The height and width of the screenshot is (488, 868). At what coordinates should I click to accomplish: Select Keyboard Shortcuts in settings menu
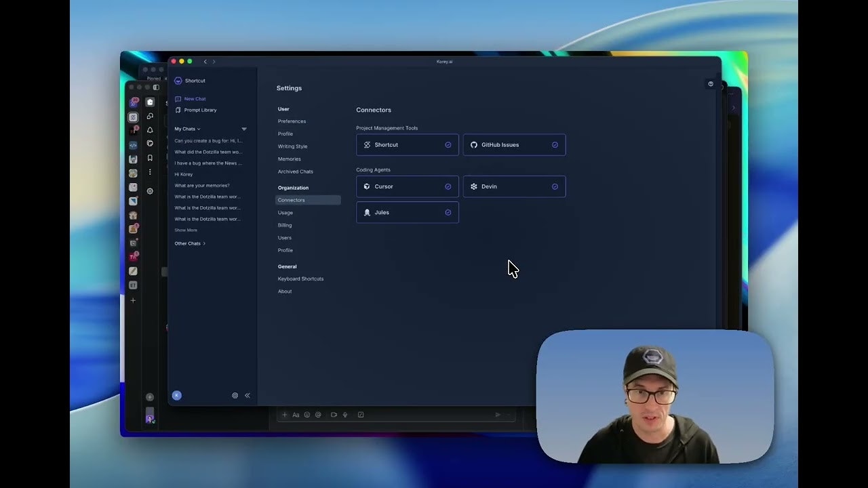pos(300,279)
